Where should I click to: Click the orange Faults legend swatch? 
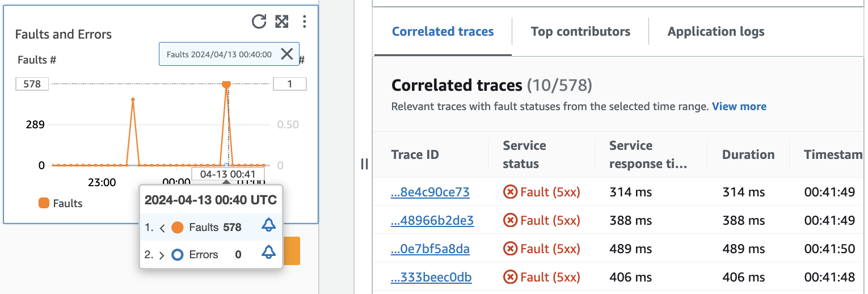point(44,203)
